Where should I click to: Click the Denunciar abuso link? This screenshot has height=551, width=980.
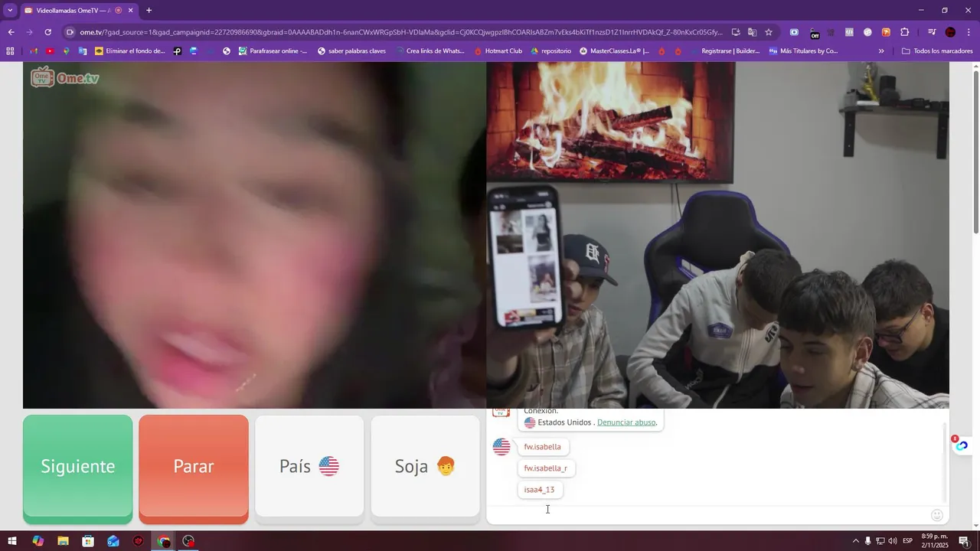[626, 422]
